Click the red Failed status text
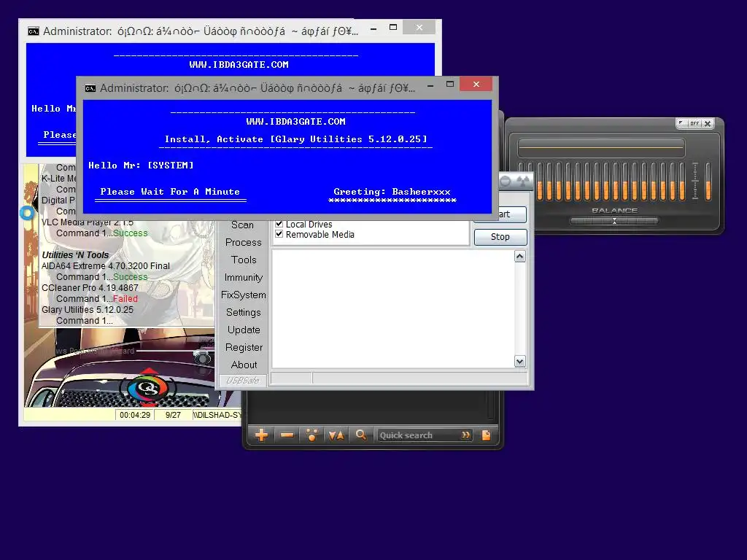The image size is (747, 560). point(125,298)
